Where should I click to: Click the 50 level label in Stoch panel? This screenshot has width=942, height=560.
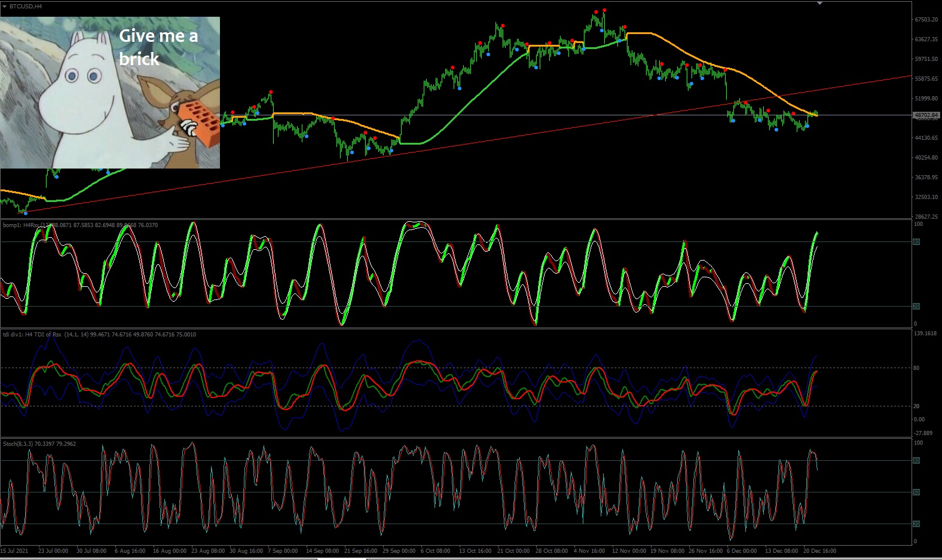click(x=916, y=492)
